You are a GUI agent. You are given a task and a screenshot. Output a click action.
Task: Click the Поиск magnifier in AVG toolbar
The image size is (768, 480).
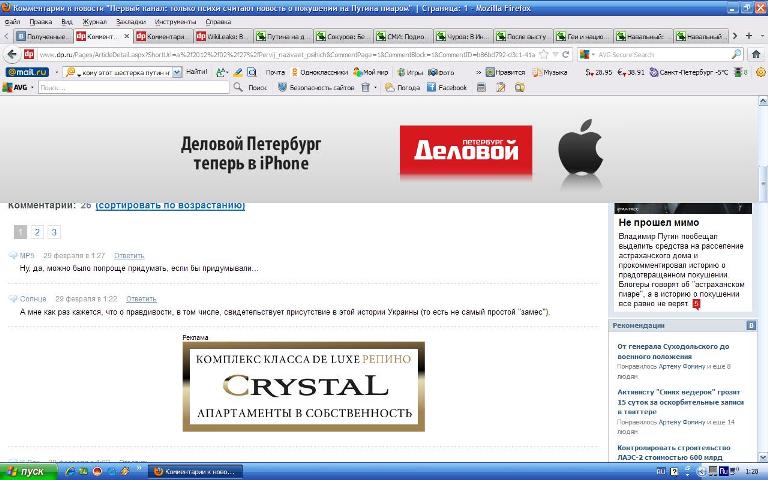(238, 87)
